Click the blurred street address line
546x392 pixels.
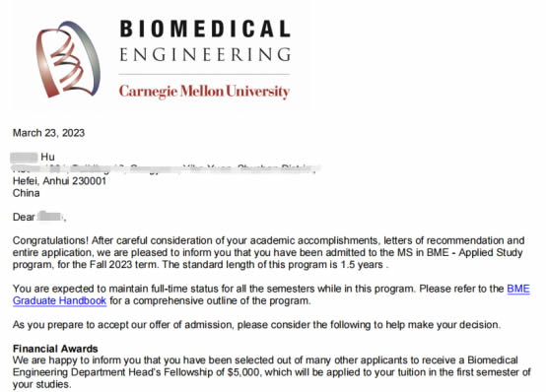click(x=166, y=169)
